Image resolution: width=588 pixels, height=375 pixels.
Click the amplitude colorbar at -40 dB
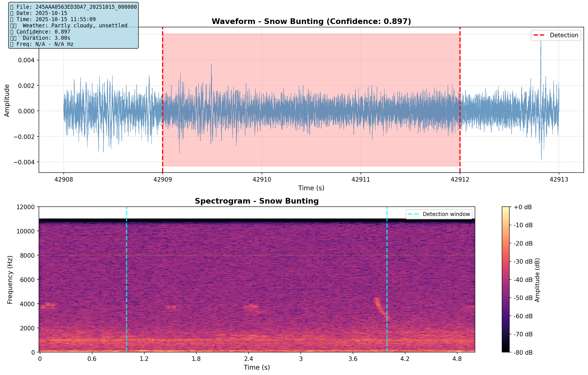[x=506, y=280]
